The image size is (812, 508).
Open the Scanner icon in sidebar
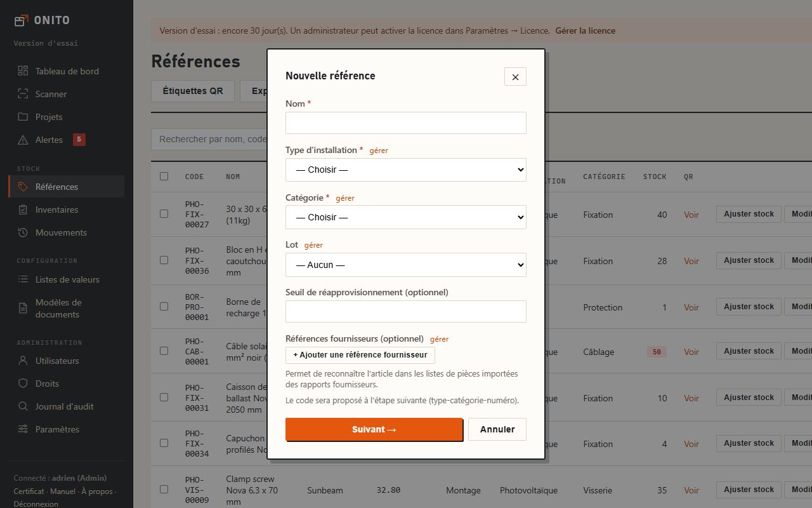coord(23,94)
